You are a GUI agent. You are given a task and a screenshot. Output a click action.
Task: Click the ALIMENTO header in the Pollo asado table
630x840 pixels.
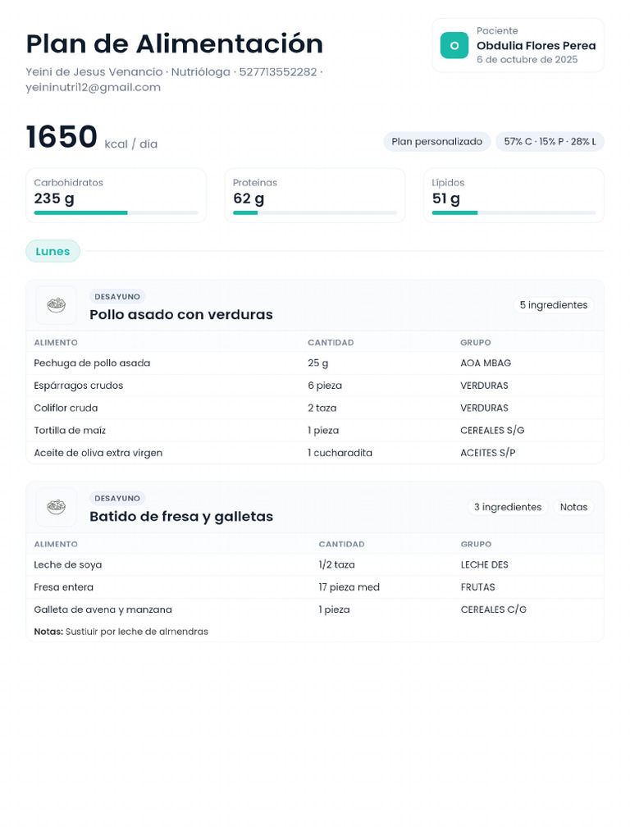pyautogui.click(x=56, y=343)
